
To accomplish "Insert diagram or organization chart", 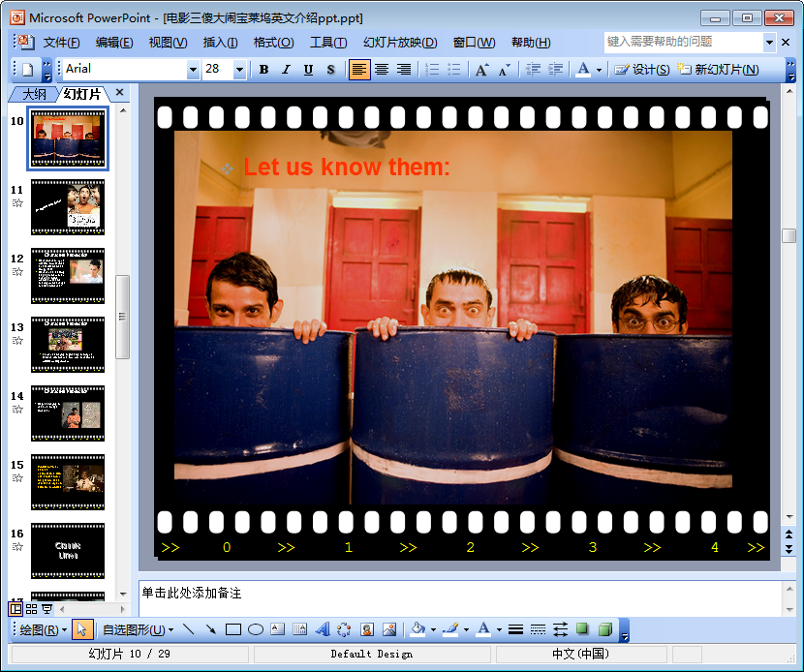I will coord(344,629).
